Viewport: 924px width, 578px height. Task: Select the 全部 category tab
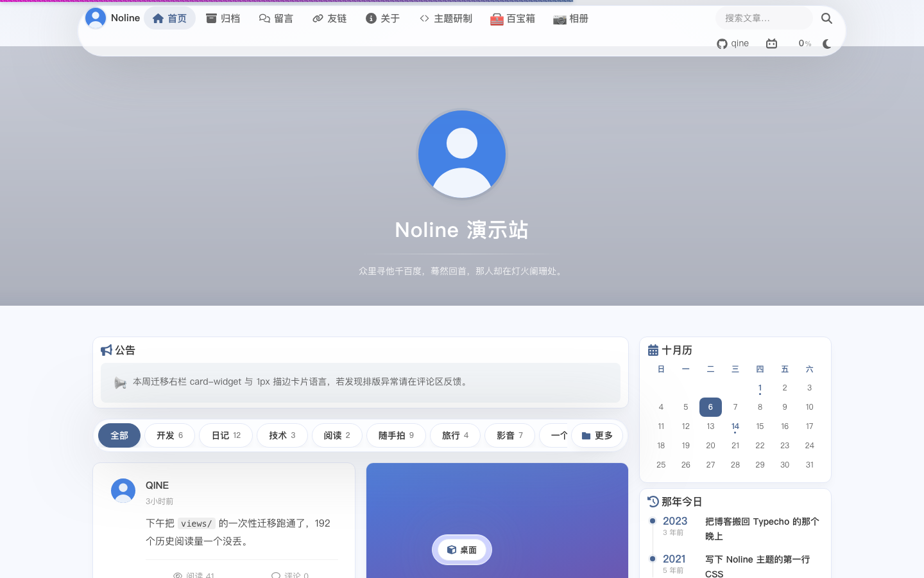(x=119, y=435)
